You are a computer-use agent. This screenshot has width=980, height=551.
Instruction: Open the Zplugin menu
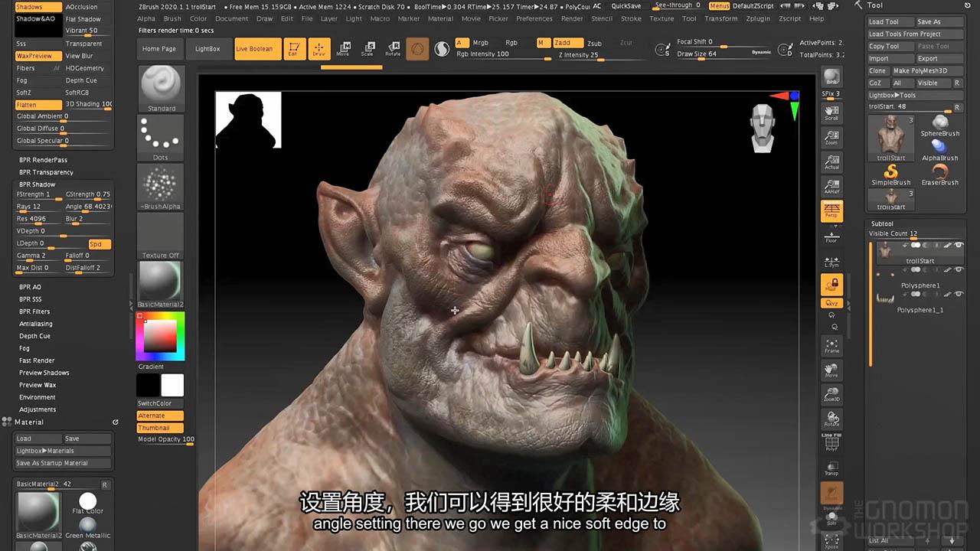[757, 18]
